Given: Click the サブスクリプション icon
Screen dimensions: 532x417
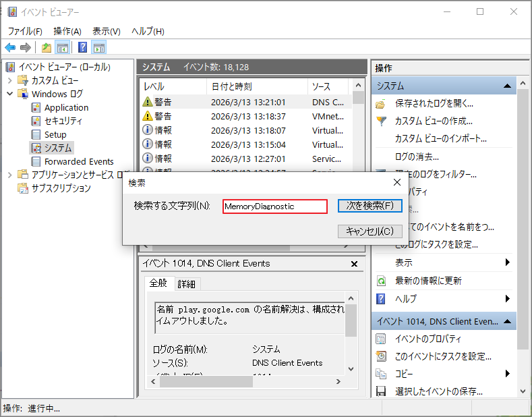Looking at the screenshot, I should point(23,188).
